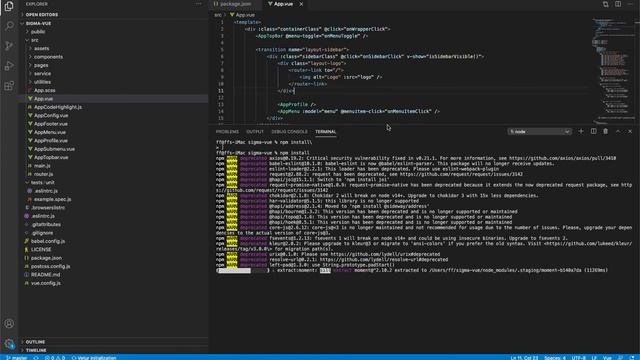
Task: Expand the components folder
Action: pyautogui.click(x=49, y=57)
